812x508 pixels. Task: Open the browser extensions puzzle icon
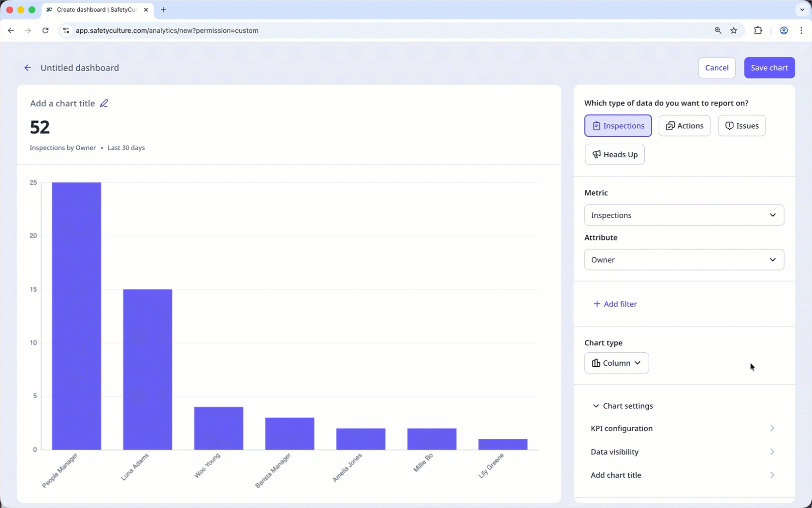758,30
